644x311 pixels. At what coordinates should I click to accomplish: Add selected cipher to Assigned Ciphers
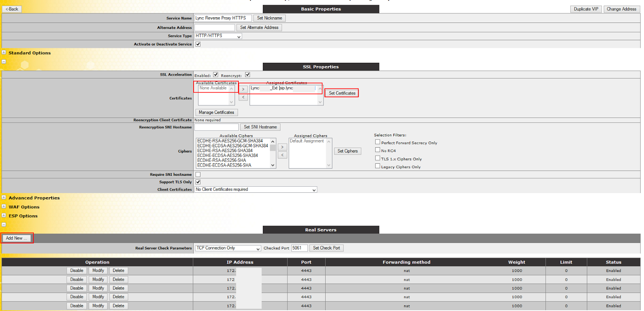282,147
